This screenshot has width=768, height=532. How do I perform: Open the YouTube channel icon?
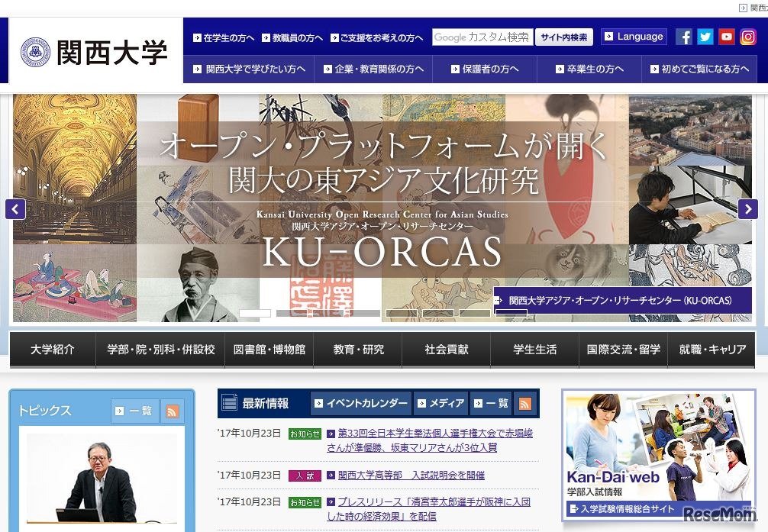click(x=728, y=35)
